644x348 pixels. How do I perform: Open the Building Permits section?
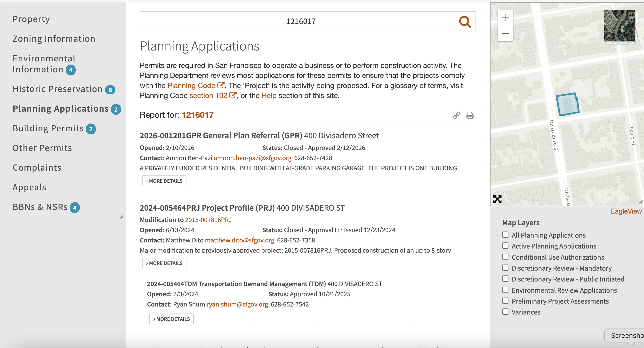(48, 128)
